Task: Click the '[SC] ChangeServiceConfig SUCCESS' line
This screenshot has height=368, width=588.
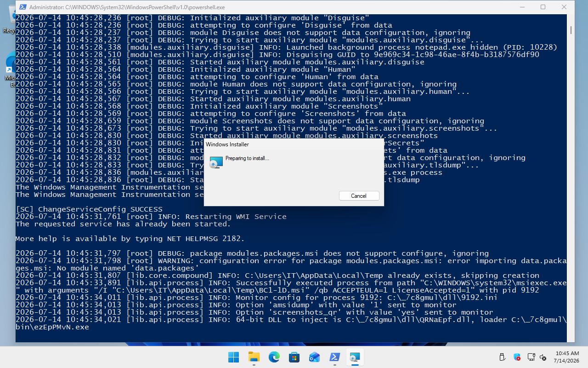Action: [x=89, y=209]
